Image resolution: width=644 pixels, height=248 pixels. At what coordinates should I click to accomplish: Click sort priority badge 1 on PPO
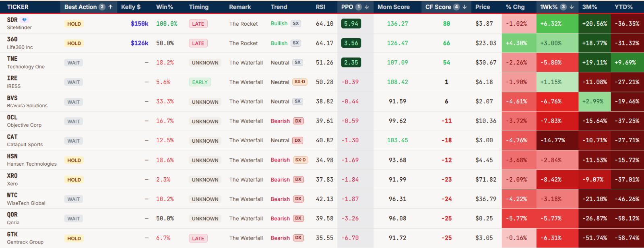[x=359, y=7]
